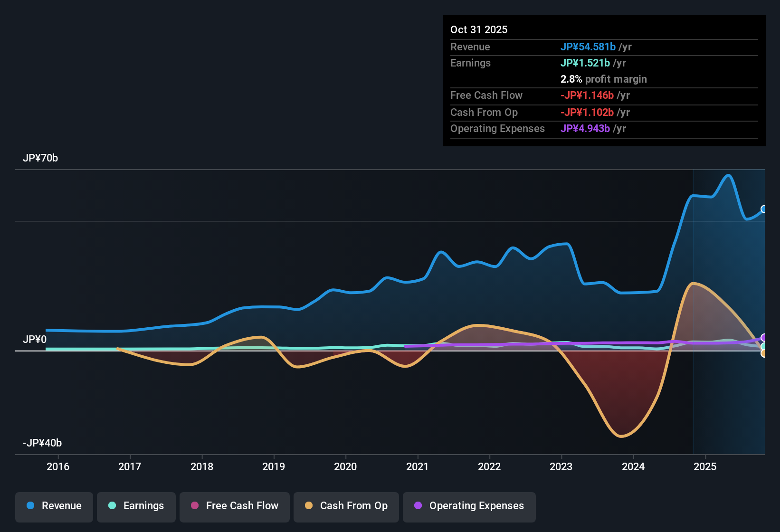Screen dimensions: 780x532
Task: Click the JP¥70b gridline label
Action: coord(40,158)
